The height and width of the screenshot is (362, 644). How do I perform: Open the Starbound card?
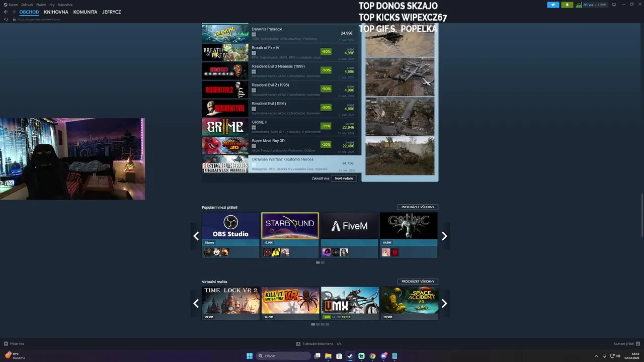tap(290, 235)
